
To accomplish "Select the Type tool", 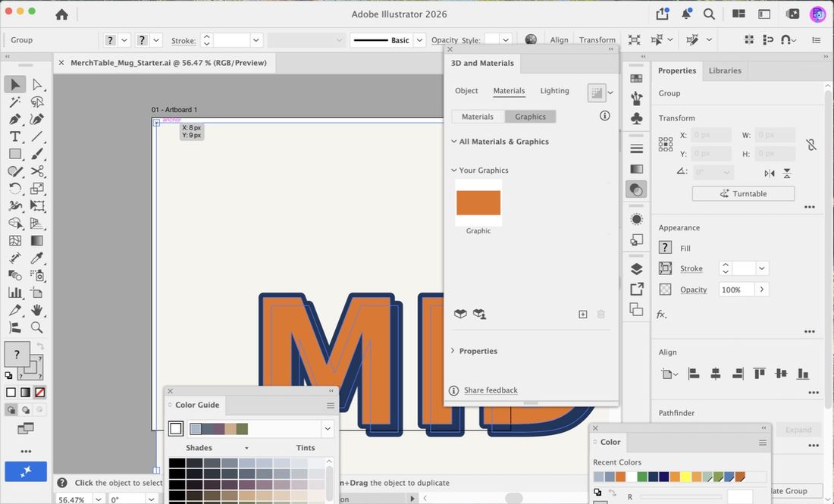I will [x=15, y=136].
